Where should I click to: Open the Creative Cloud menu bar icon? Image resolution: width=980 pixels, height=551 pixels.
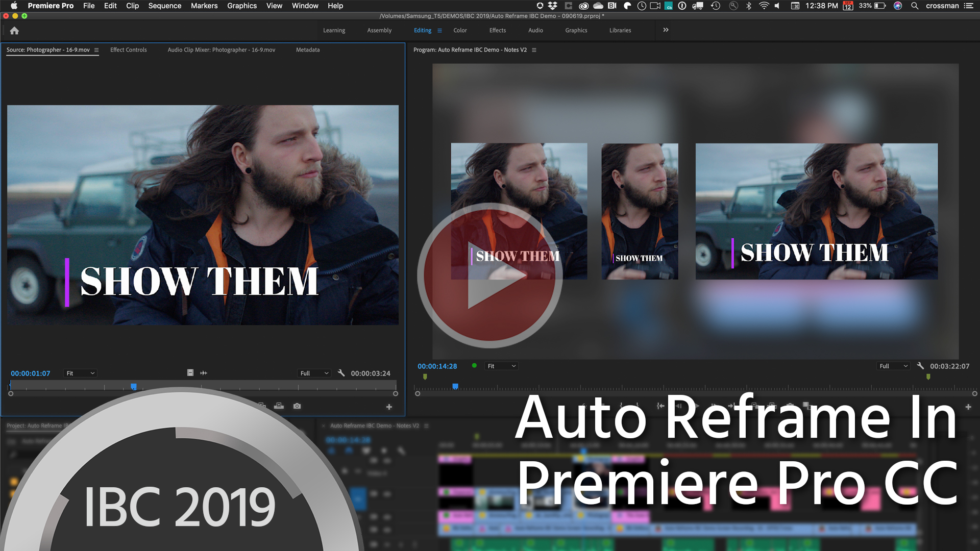coord(583,6)
